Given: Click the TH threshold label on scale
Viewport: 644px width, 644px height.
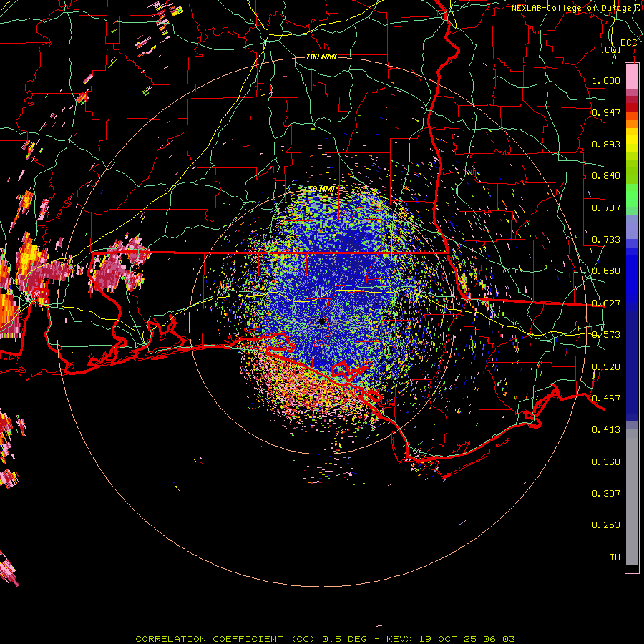Looking at the screenshot, I should [615, 557].
